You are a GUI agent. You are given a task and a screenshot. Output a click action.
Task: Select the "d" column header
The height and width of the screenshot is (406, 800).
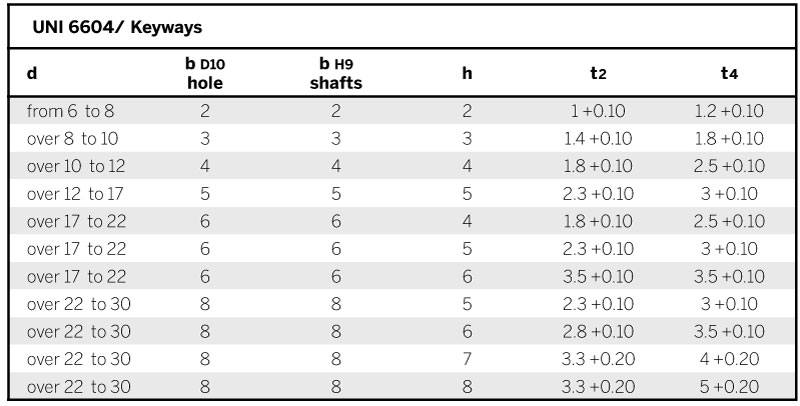[x=31, y=74]
